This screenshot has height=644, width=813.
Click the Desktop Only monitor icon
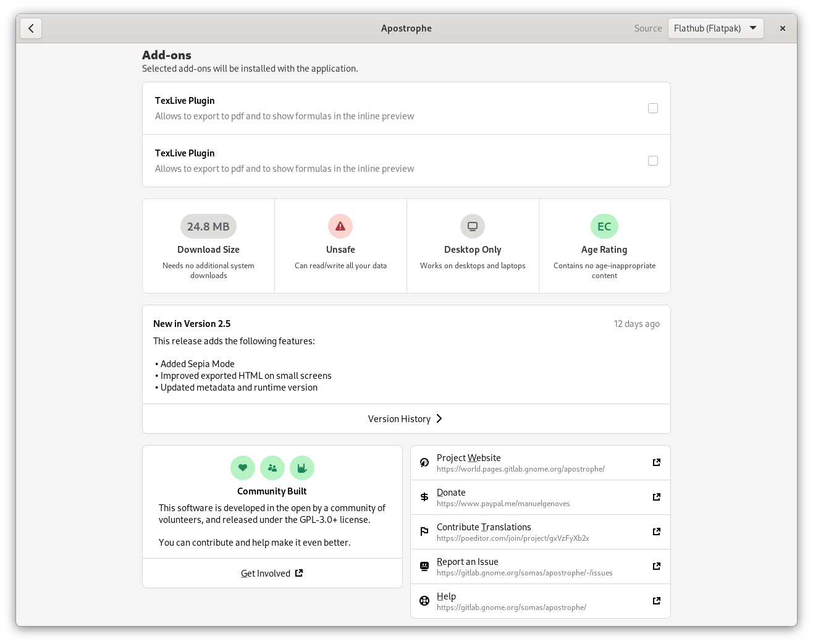[x=473, y=226]
